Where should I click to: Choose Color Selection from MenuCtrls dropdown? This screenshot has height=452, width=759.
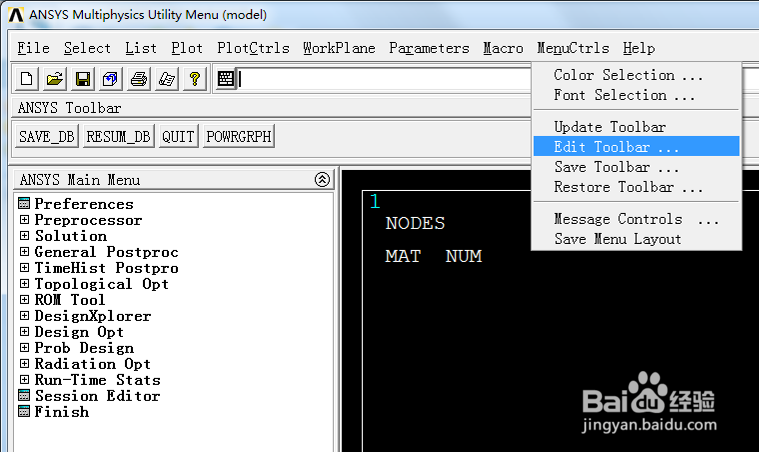[x=637, y=75]
